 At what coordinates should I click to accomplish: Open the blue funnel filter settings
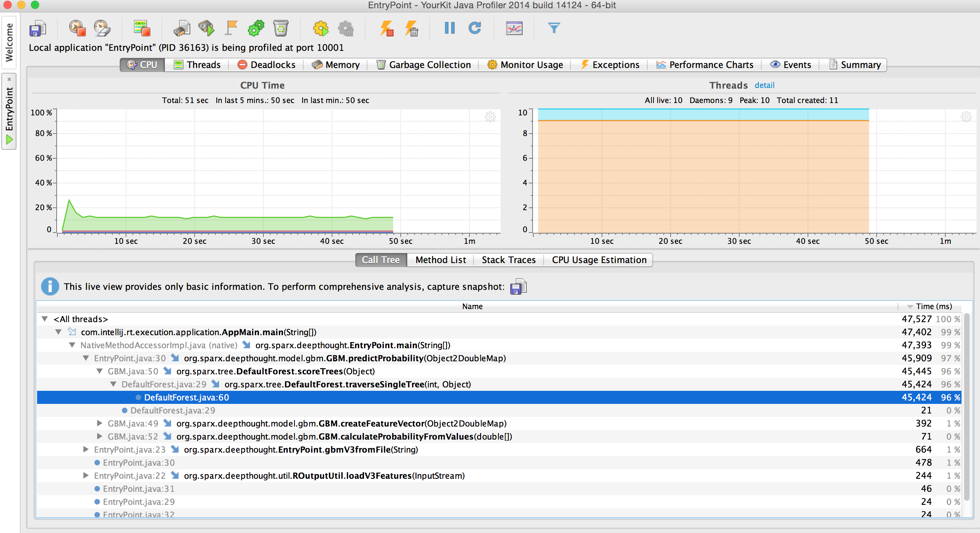point(554,28)
